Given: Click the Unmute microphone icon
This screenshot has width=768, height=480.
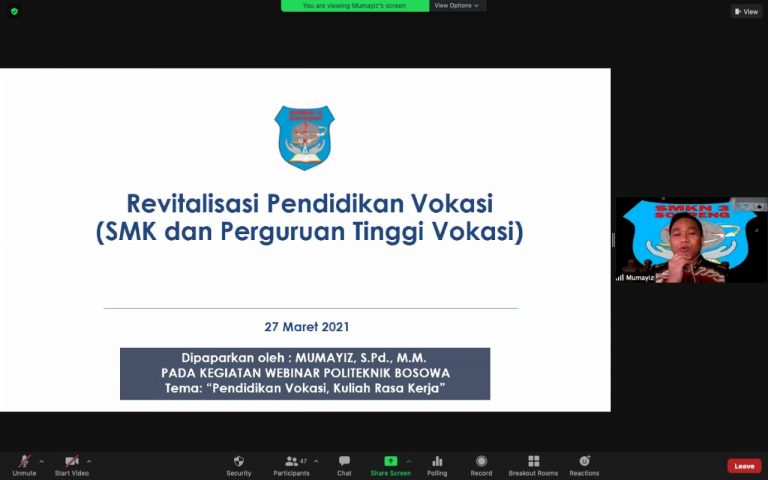Looking at the screenshot, I should (x=24, y=461).
